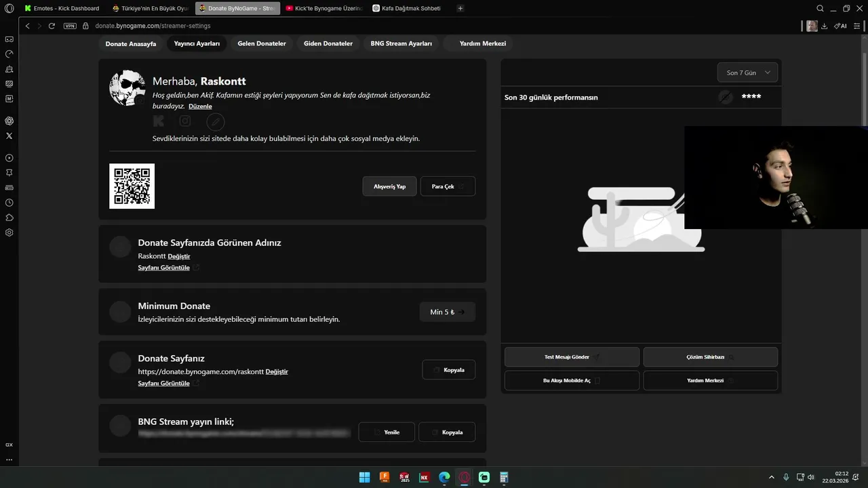Open the Gelen Donateler tab
This screenshot has width=868, height=488.
point(262,43)
